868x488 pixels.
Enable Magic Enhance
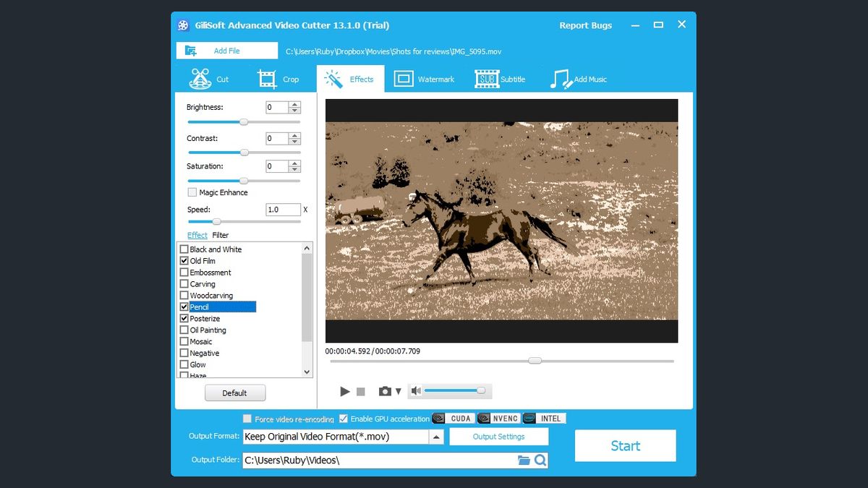pos(192,192)
